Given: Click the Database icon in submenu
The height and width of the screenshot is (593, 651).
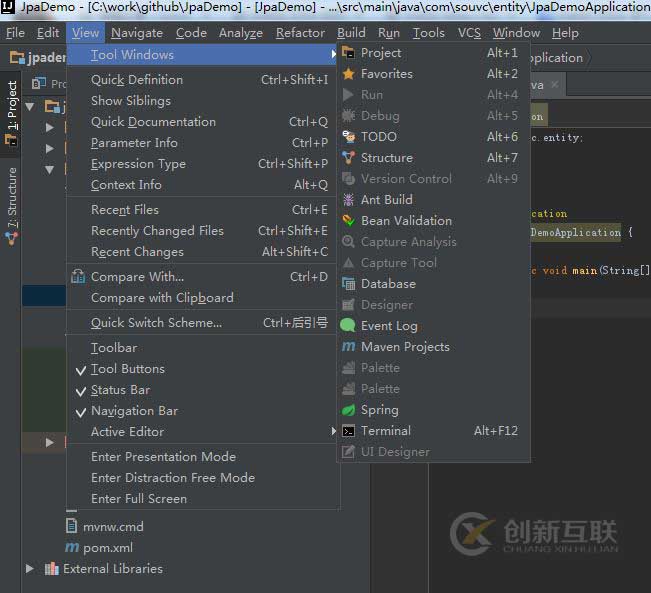Looking at the screenshot, I should (348, 284).
